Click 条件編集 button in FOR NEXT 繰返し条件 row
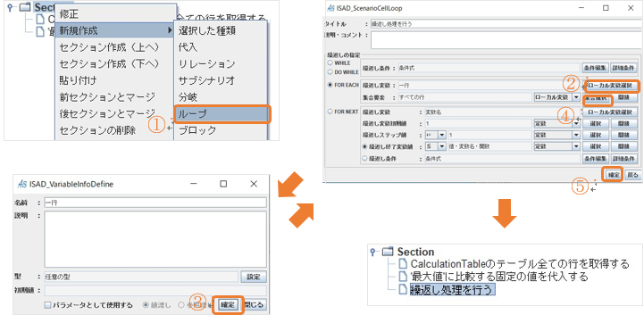This screenshot has height=323, width=644. tap(595, 158)
